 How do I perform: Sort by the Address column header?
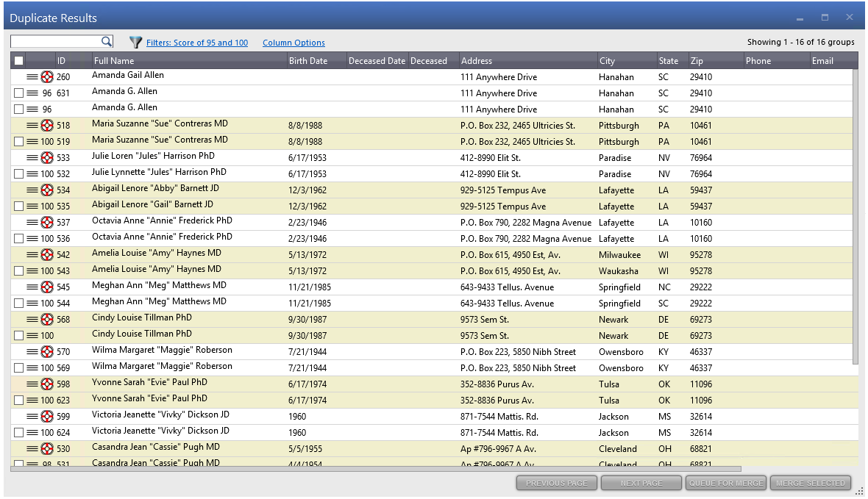pos(527,61)
